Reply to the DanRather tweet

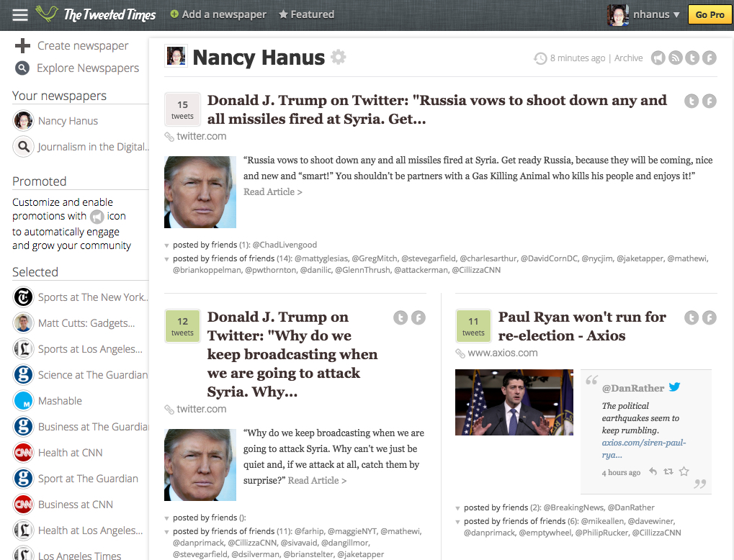653,472
